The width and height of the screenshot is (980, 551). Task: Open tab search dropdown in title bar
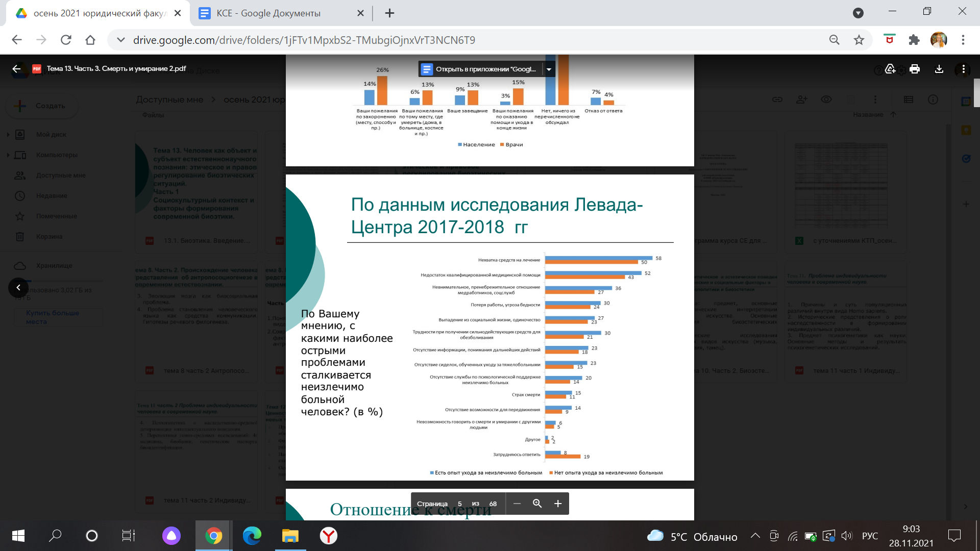[x=859, y=13]
